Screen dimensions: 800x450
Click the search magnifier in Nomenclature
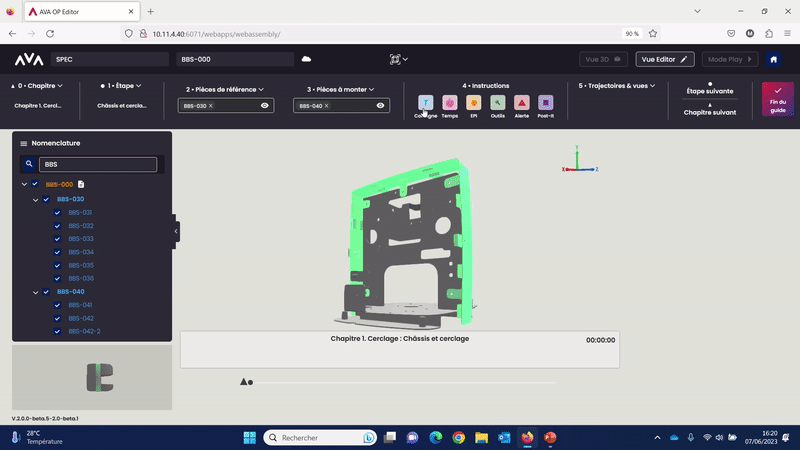tap(29, 164)
